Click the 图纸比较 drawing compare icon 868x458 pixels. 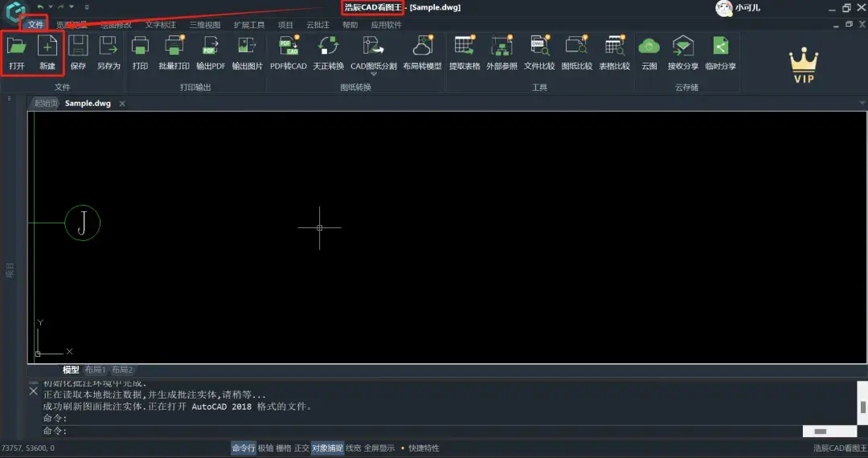pos(577,46)
